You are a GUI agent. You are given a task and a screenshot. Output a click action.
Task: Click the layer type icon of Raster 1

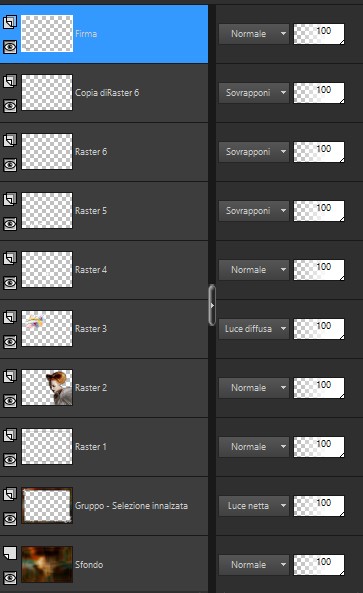[10, 435]
